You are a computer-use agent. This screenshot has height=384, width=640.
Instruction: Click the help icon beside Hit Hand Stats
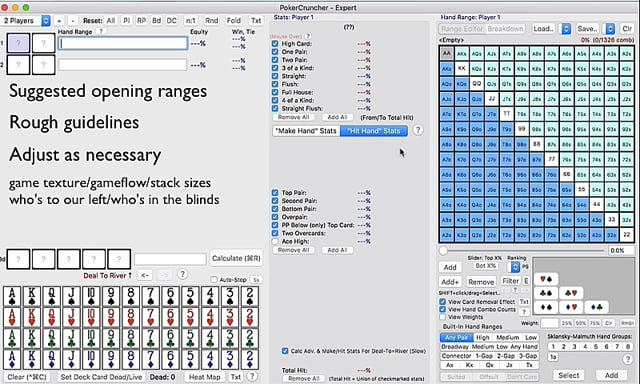pos(418,130)
